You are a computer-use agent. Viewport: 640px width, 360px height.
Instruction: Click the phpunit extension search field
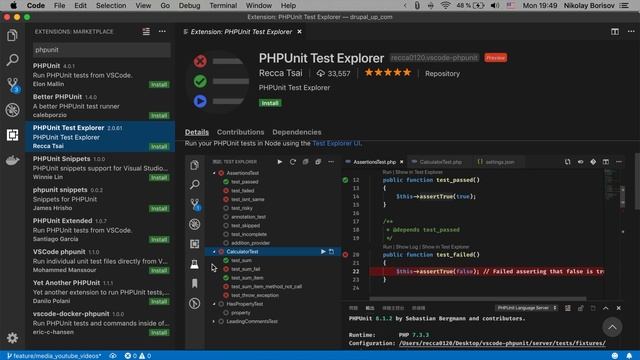tap(102, 50)
